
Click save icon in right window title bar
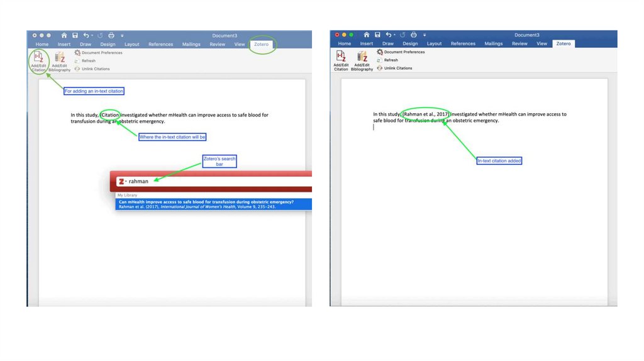[377, 35]
